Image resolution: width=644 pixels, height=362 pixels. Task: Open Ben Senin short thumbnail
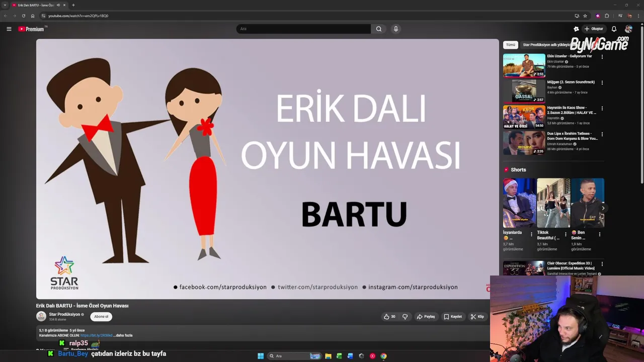(x=588, y=203)
